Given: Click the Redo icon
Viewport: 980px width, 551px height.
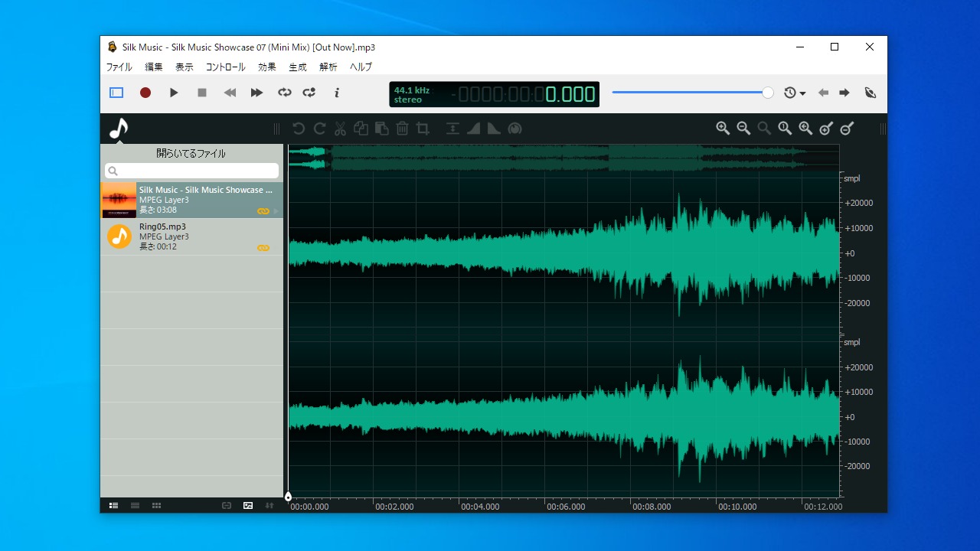Looking at the screenshot, I should click(x=320, y=129).
